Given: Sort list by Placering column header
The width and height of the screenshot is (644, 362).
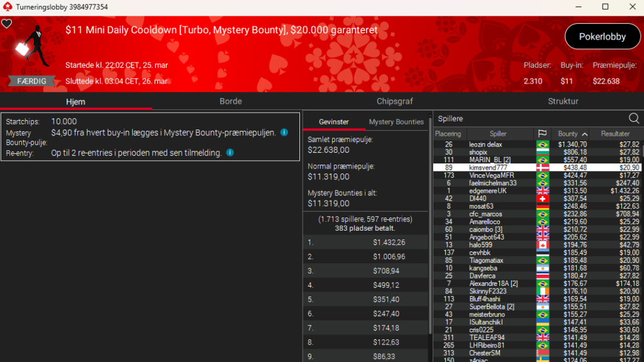Looking at the screenshot, I should point(448,134).
